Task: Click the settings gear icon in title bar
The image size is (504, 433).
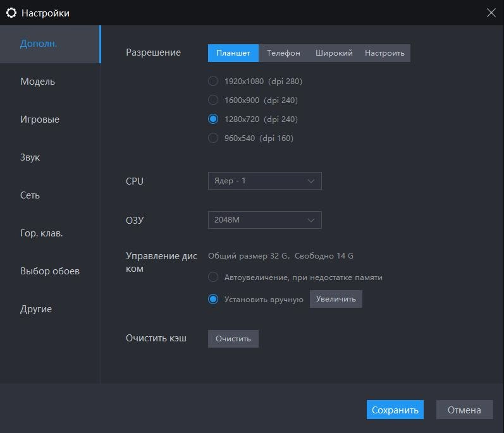Action: 11,13
